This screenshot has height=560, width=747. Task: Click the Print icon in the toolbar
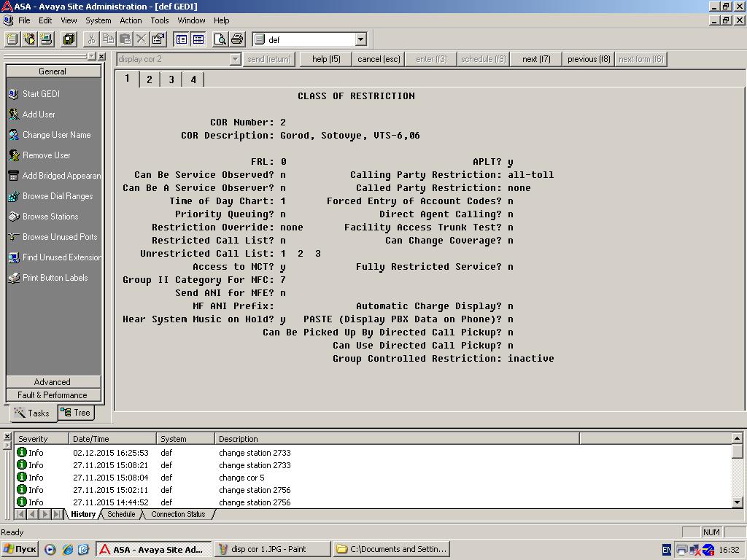pyautogui.click(x=237, y=39)
